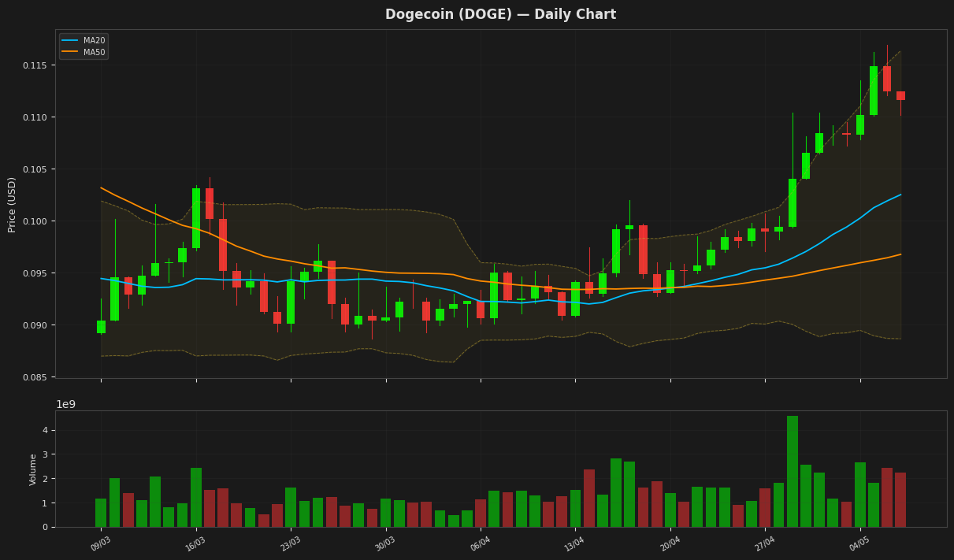The height and width of the screenshot is (560, 954).
Task: Select the 0.090 price tick label
Action: [x=36, y=325]
